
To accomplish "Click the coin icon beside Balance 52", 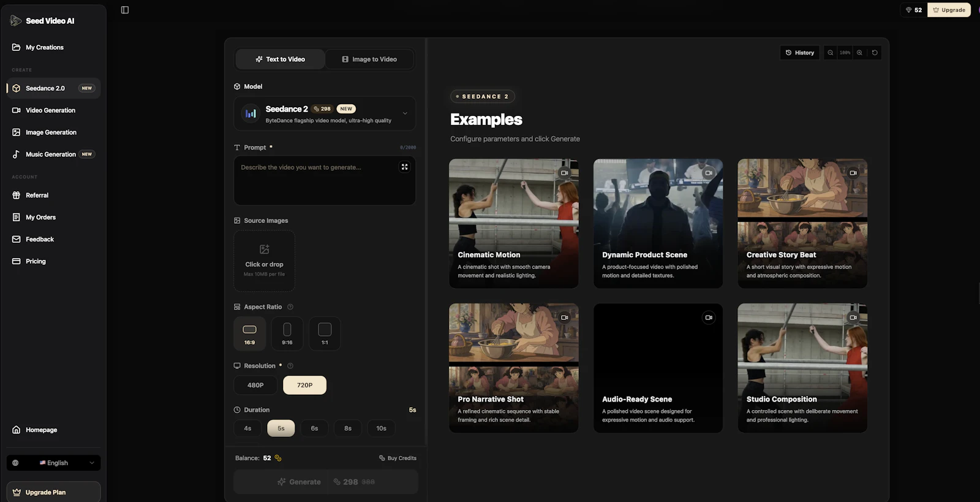I will click(x=278, y=458).
